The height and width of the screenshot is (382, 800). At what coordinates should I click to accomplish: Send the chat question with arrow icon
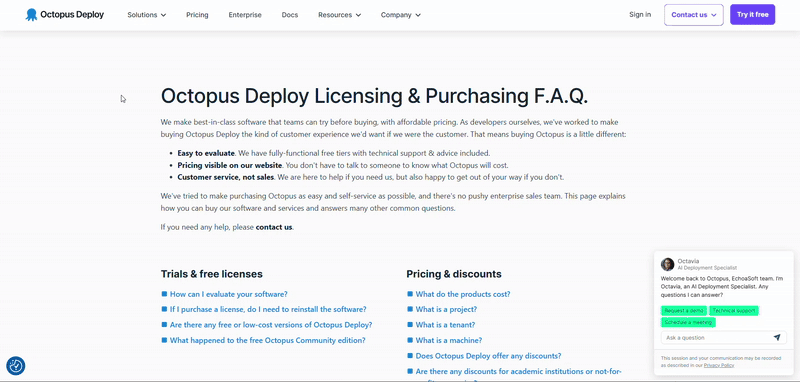tap(777, 337)
